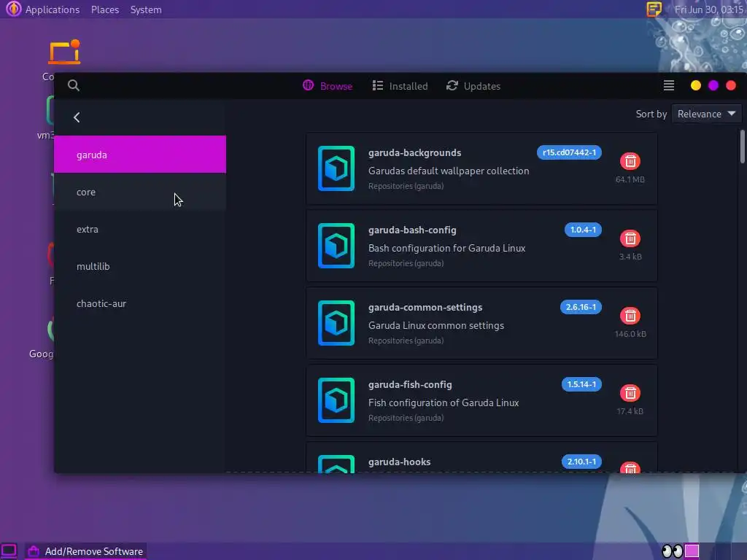747x560 pixels.
Task: Select the multilib repository
Action: pos(139,265)
